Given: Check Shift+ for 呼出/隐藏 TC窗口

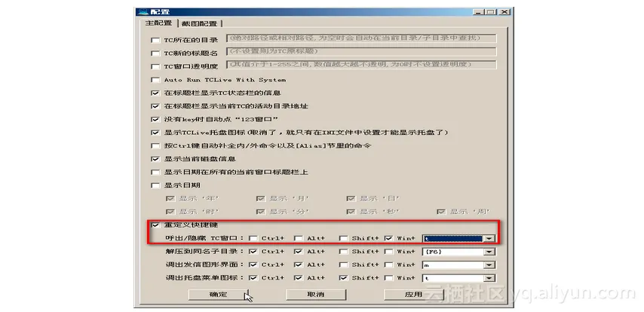Looking at the screenshot, I should (x=344, y=238).
